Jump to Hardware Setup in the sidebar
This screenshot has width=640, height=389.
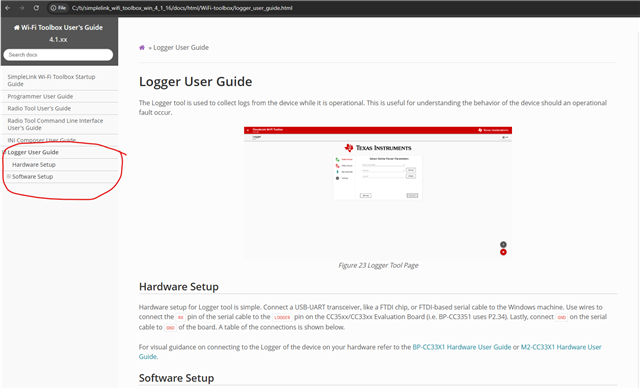point(34,164)
